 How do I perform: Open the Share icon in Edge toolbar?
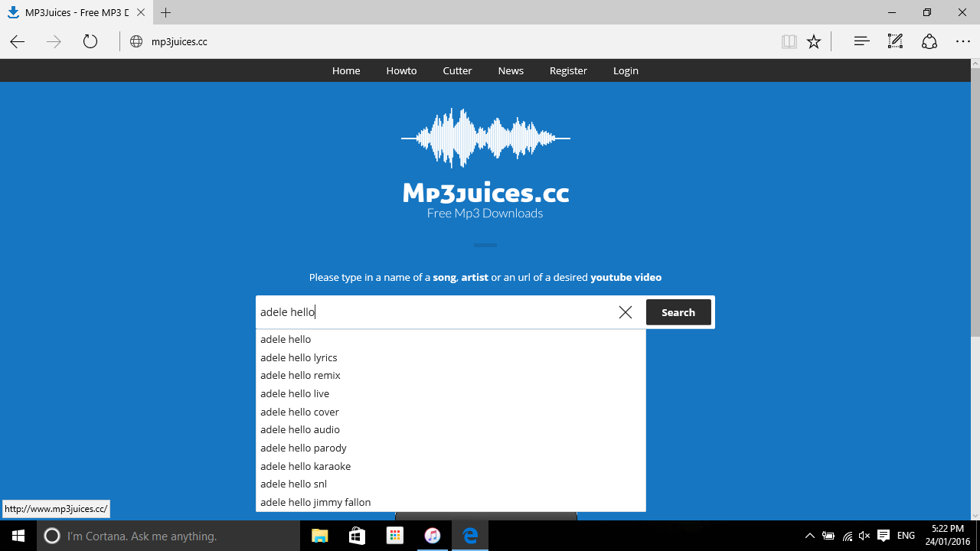(x=929, y=41)
